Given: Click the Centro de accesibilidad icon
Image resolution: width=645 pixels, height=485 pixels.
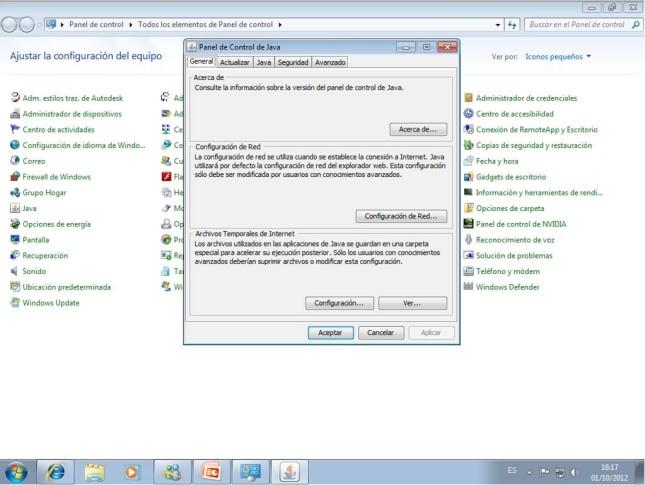Looking at the screenshot, I should pos(469,114).
